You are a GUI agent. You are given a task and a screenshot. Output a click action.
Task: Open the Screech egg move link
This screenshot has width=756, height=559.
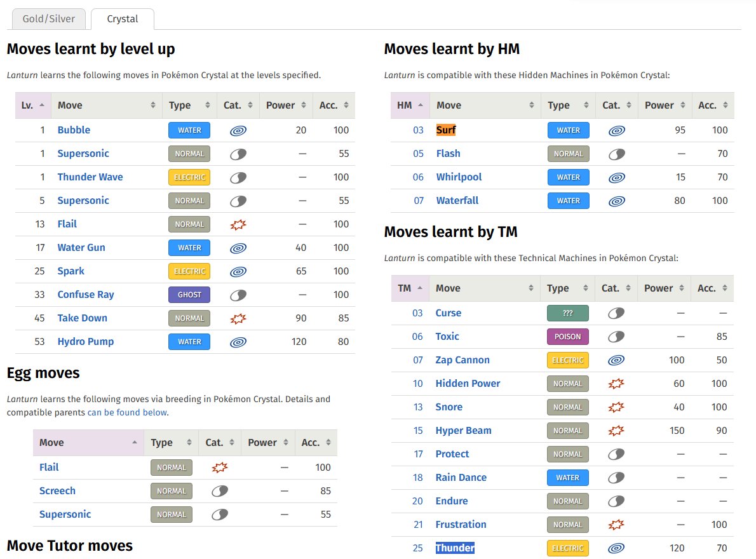[57, 490]
